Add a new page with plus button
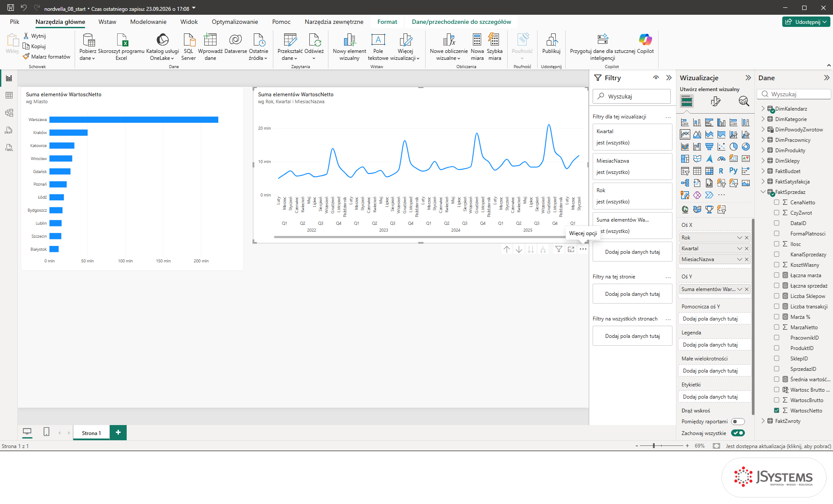The width and height of the screenshot is (833, 504). pos(118,432)
